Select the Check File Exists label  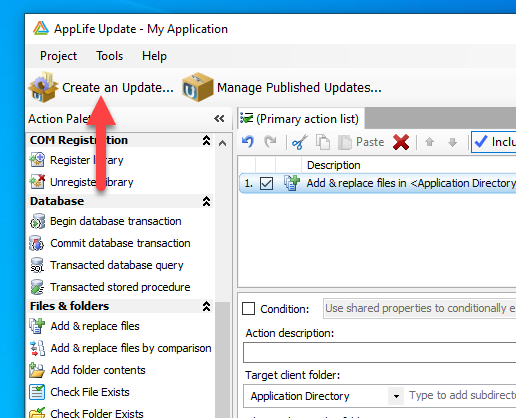tap(90, 392)
